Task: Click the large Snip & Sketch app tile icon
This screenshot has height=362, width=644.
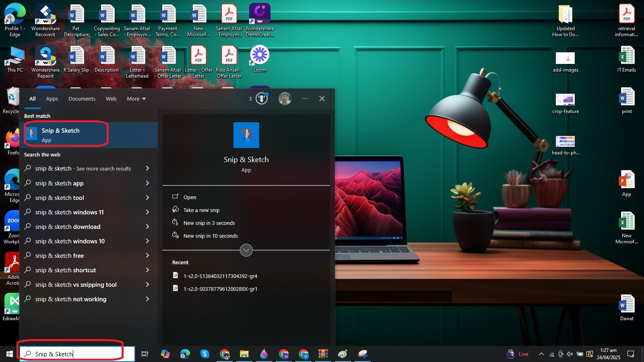Action: [x=246, y=135]
